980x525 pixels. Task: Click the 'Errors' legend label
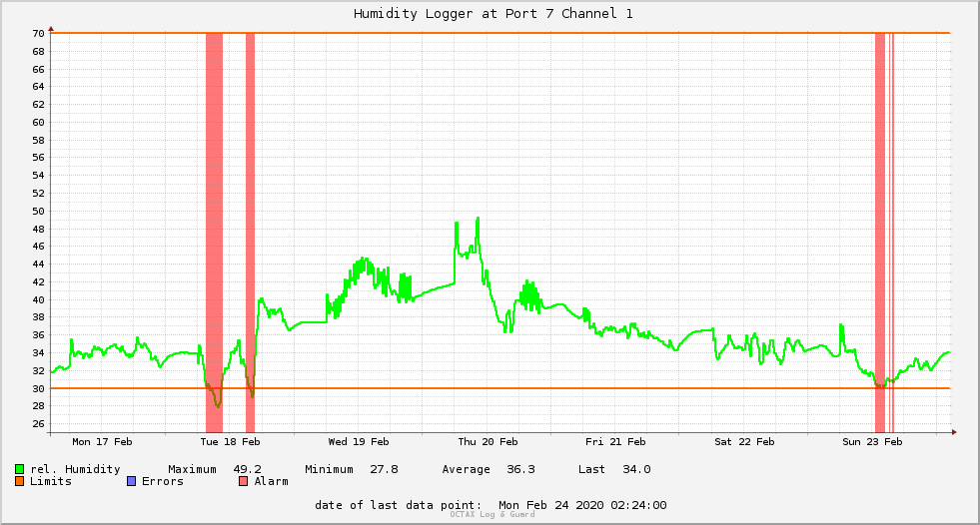coord(163,481)
